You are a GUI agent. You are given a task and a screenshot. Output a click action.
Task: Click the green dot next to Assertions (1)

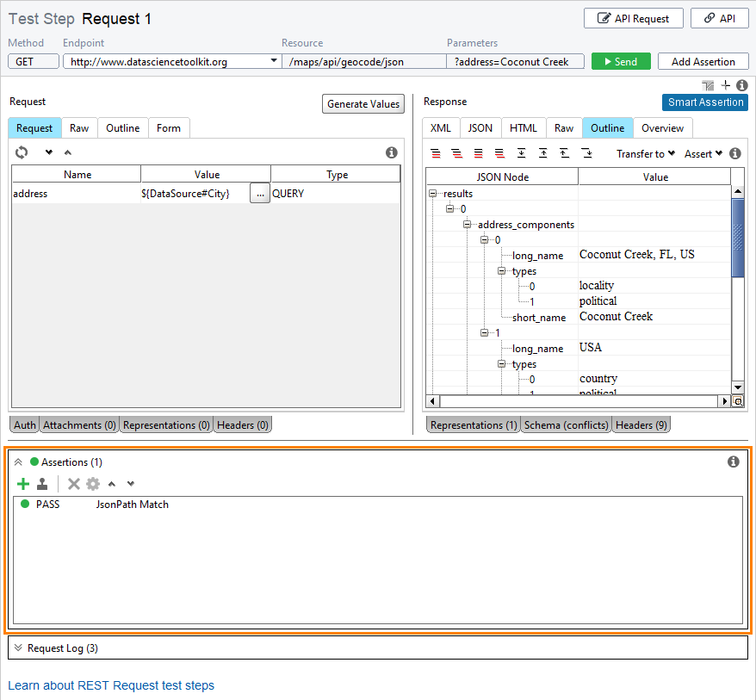point(34,462)
